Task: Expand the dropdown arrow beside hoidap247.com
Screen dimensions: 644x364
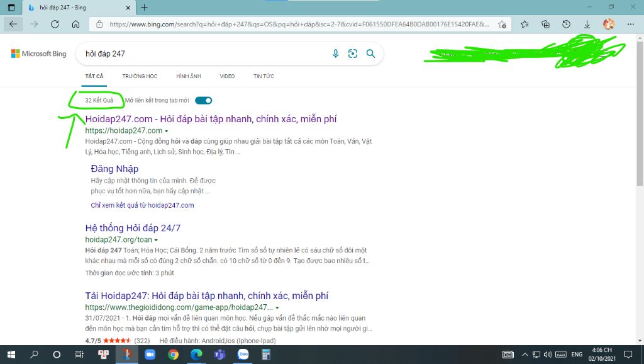Action: 167,130
